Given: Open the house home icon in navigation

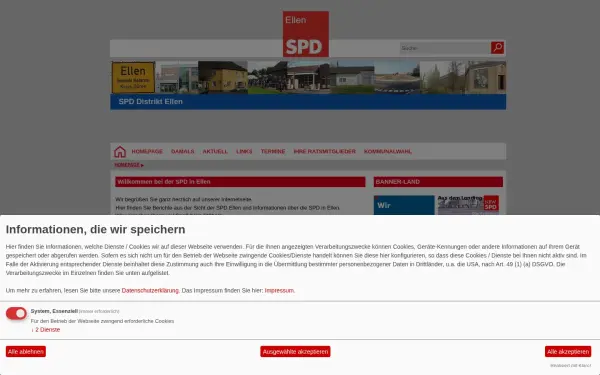Looking at the screenshot, I should pyautogui.click(x=120, y=152).
